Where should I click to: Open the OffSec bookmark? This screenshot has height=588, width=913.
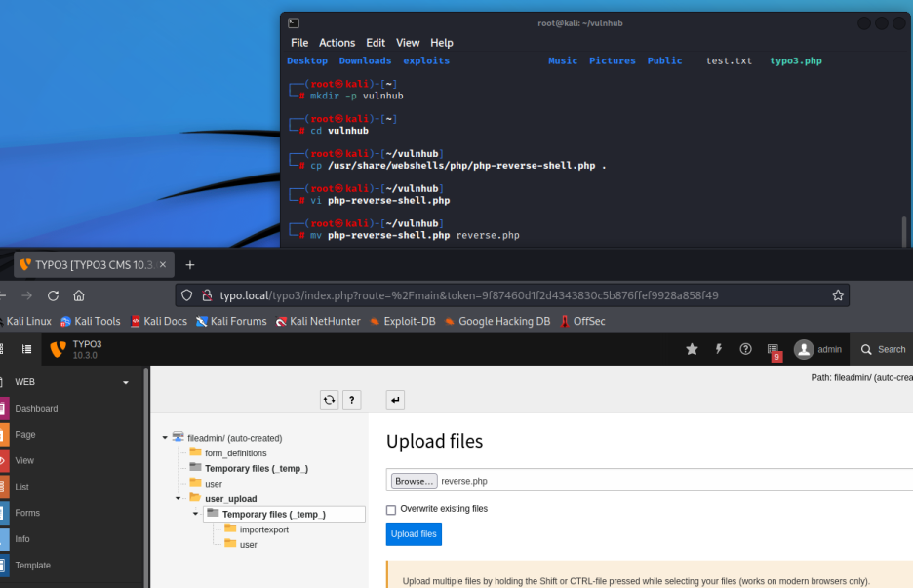[582, 321]
